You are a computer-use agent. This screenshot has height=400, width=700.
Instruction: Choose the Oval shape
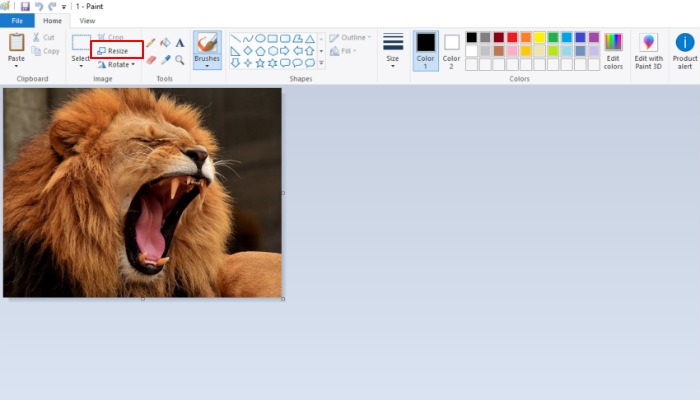pyautogui.click(x=260, y=38)
